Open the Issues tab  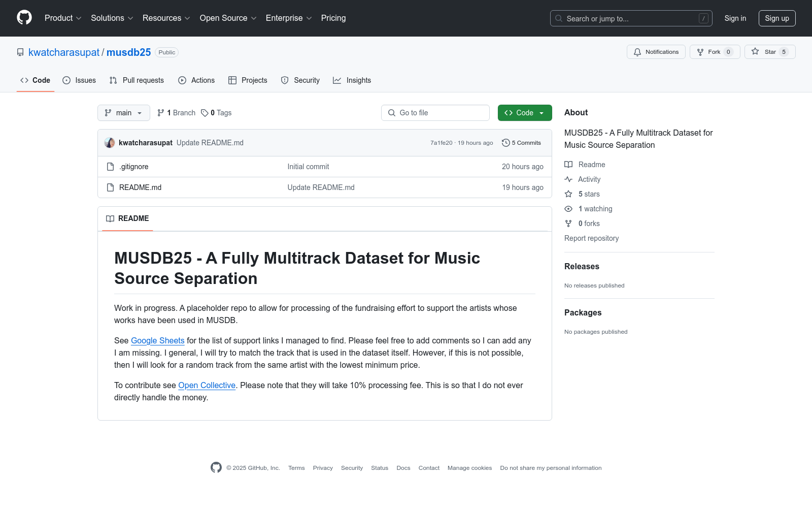tap(79, 80)
